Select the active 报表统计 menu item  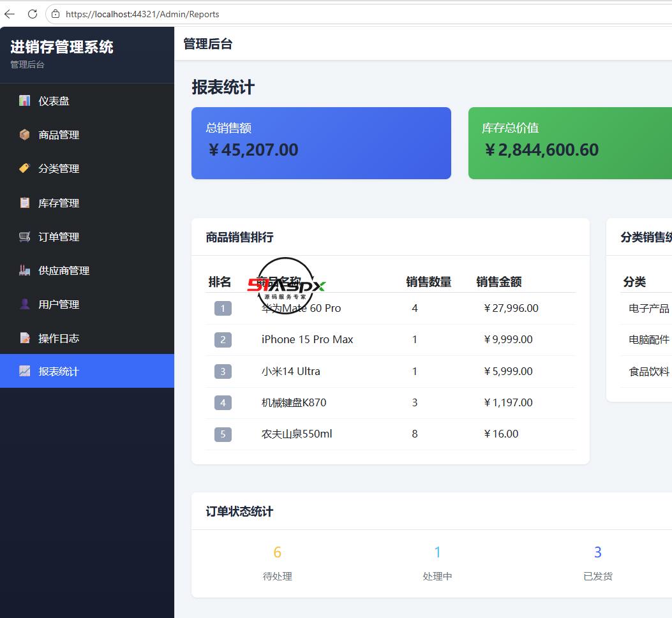point(87,371)
